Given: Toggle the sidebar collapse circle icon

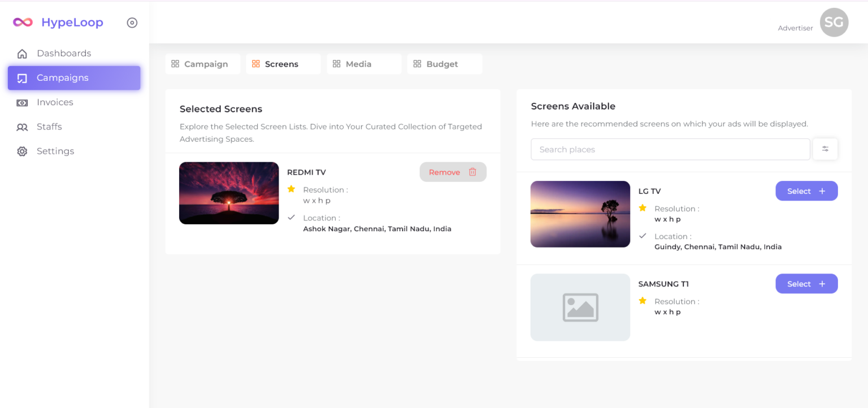Looking at the screenshot, I should [x=132, y=23].
